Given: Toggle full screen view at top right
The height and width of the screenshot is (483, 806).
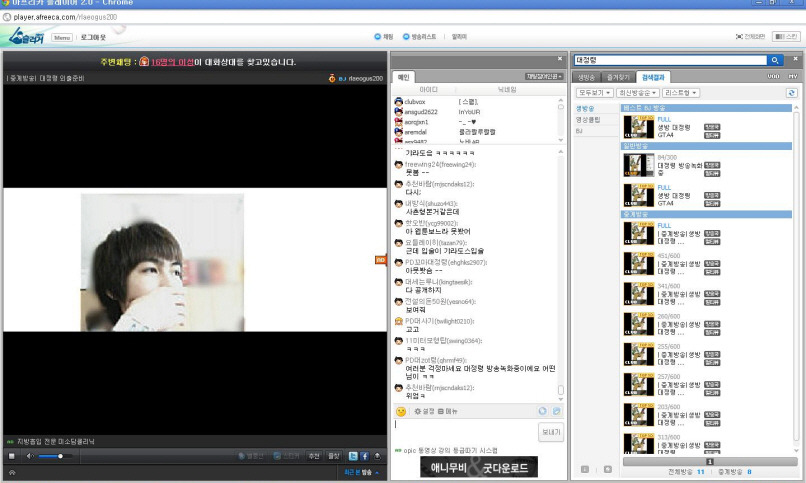Looking at the screenshot, I should 750,36.
